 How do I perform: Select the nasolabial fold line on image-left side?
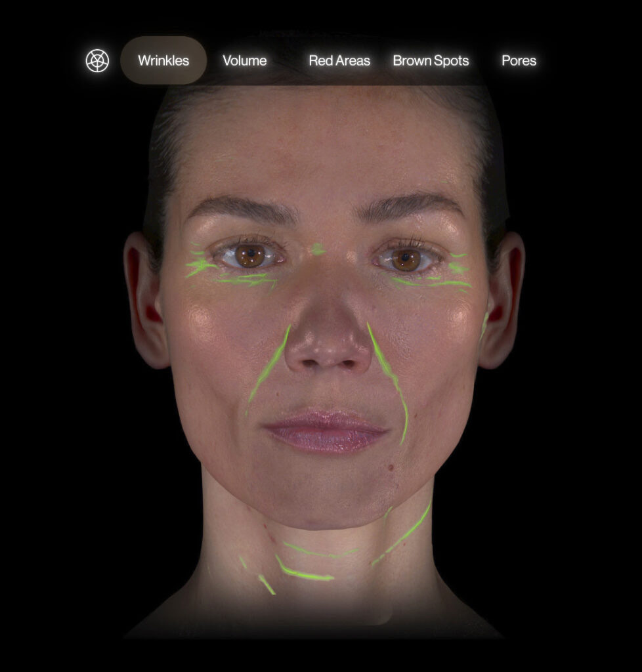click(270, 367)
